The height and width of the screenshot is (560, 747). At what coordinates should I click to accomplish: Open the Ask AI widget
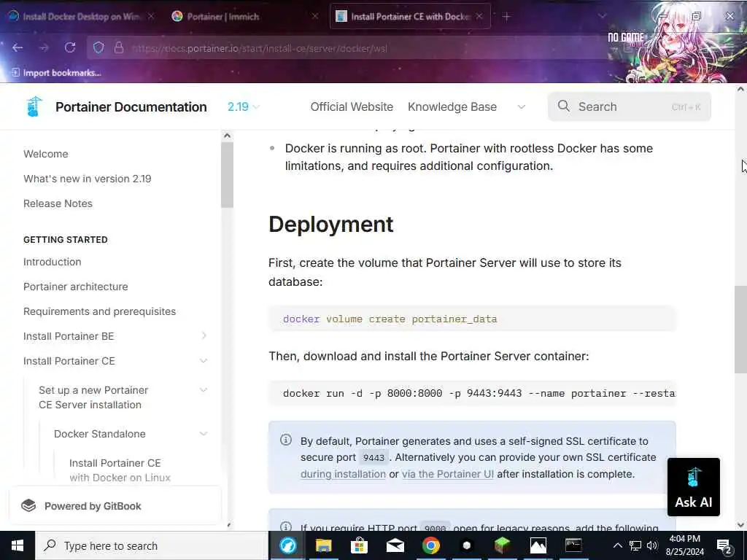(x=693, y=486)
